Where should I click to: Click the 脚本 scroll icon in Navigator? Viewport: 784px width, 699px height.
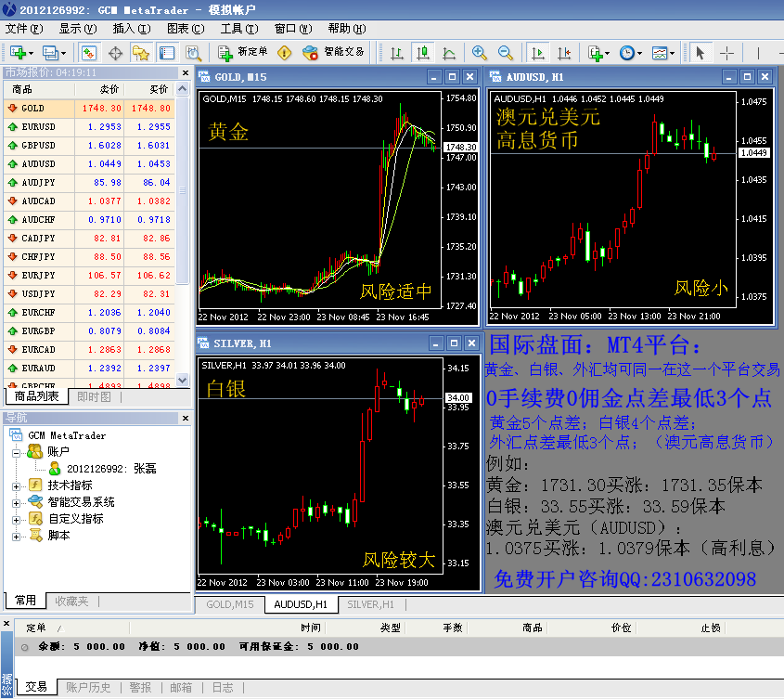click(35, 535)
